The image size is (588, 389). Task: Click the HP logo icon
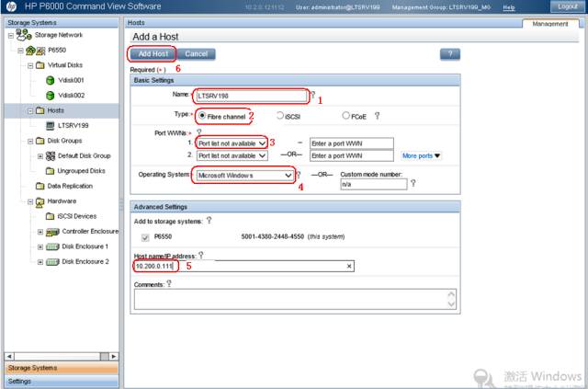(12, 6)
